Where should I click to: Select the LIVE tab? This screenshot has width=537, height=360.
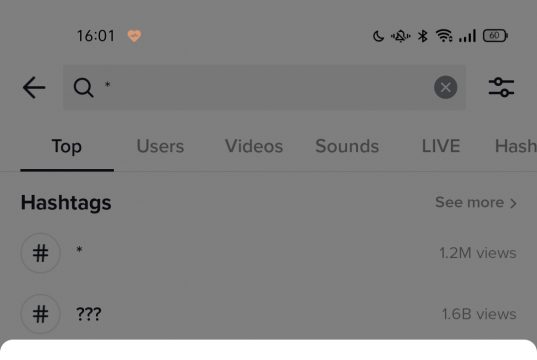tap(441, 146)
